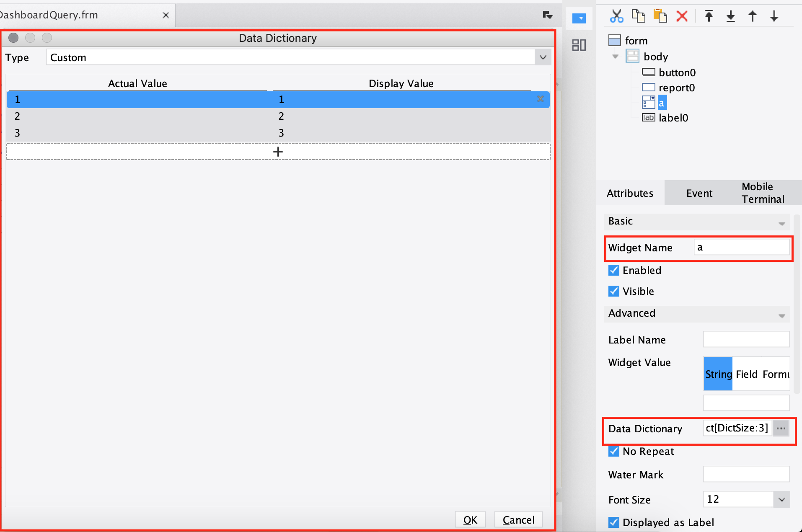Add a new row to dictionary with plus

[x=278, y=151]
